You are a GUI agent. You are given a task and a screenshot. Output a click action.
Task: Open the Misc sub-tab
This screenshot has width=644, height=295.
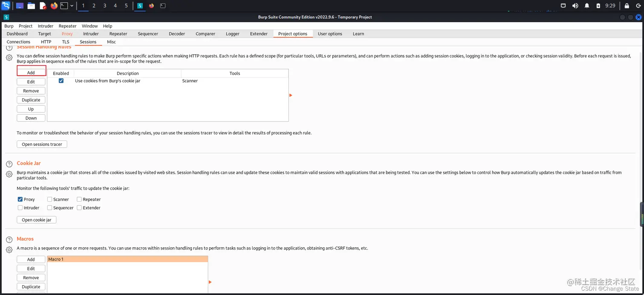[112, 42]
